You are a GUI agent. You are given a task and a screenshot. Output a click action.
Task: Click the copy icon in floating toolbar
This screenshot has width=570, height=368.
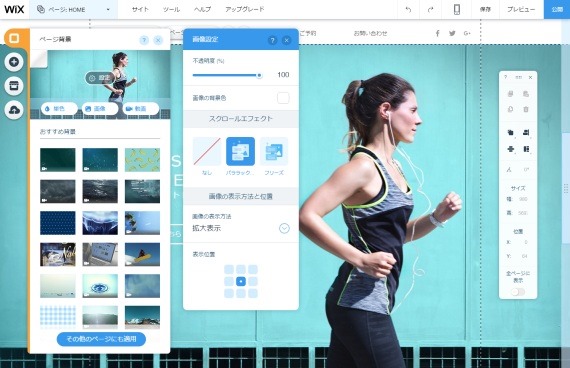510,94
